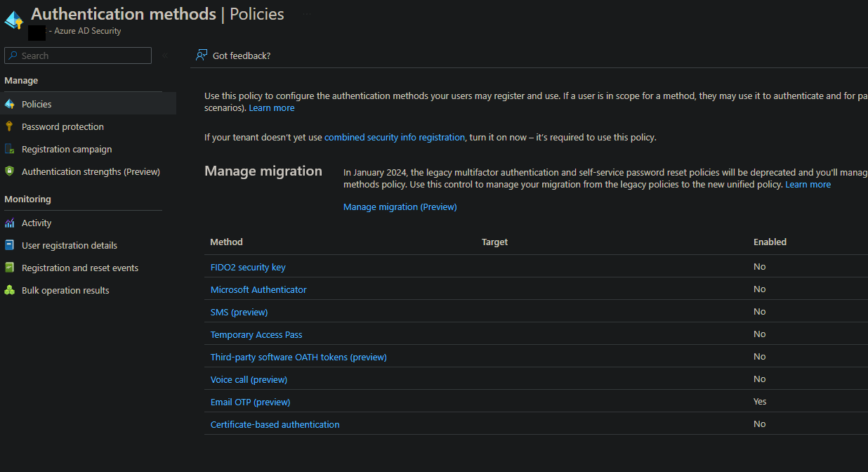
Task: Click the User registration details icon
Action: [9, 245]
